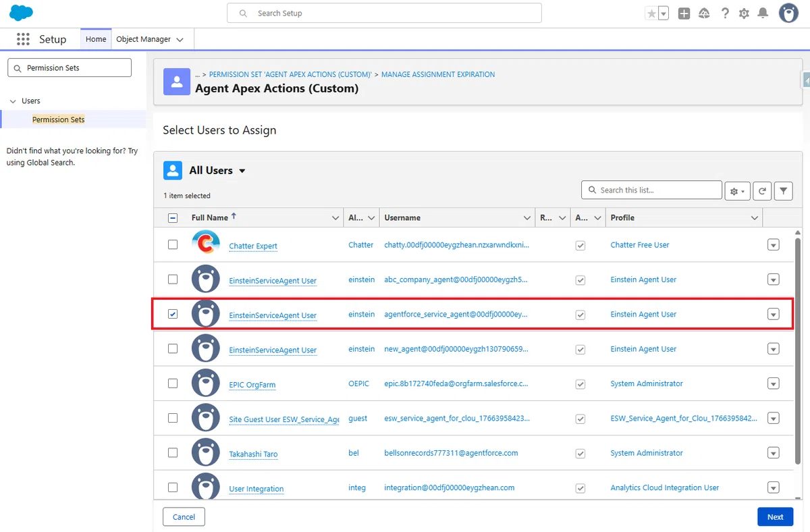
Task: Click the bellsonrecords777311@agentforce.com username cell
Action: [x=451, y=453]
